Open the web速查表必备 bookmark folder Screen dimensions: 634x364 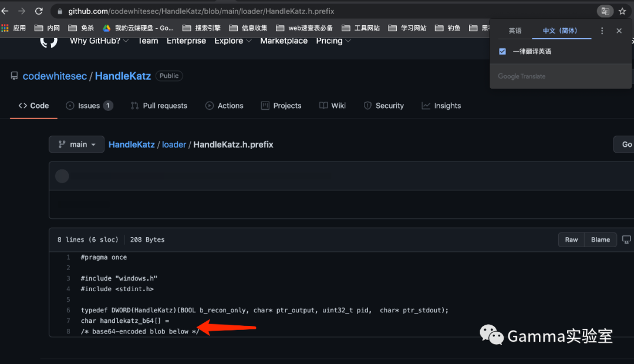pyautogui.click(x=305, y=28)
